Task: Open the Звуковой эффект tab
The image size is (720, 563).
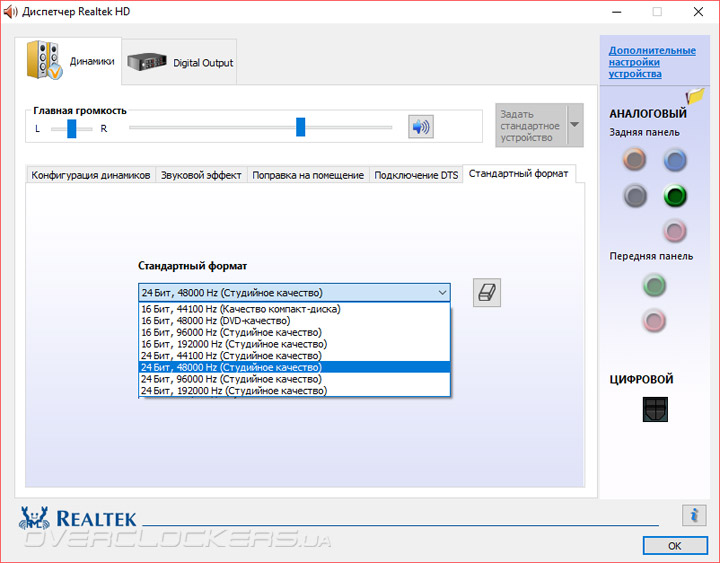Action: coord(201,175)
